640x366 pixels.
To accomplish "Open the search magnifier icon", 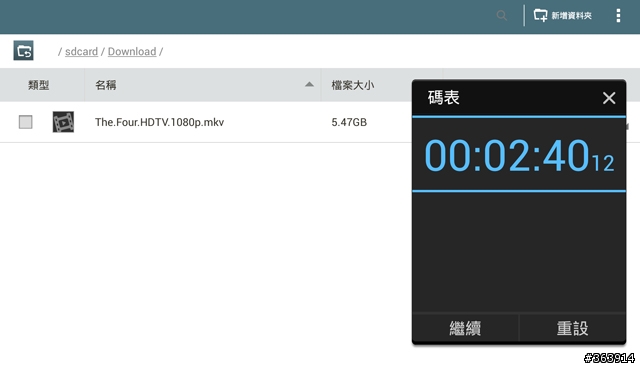I will [x=502, y=16].
